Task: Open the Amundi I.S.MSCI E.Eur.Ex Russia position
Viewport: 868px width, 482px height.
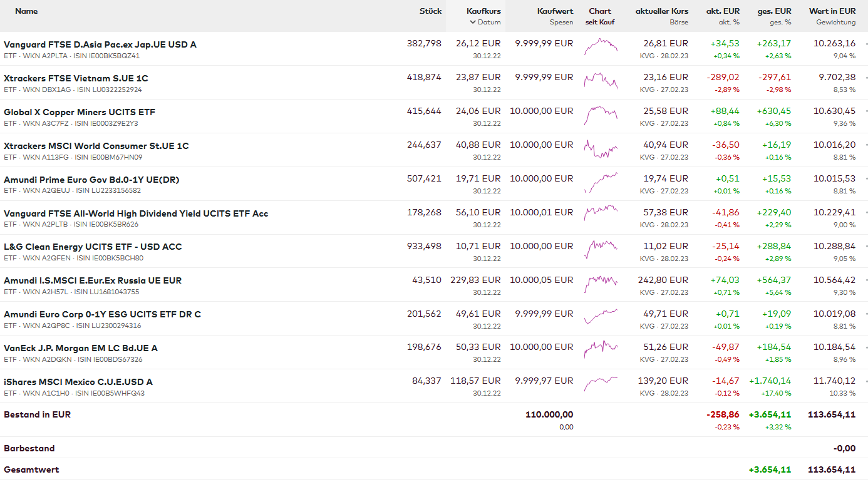Action: tap(93, 280)
